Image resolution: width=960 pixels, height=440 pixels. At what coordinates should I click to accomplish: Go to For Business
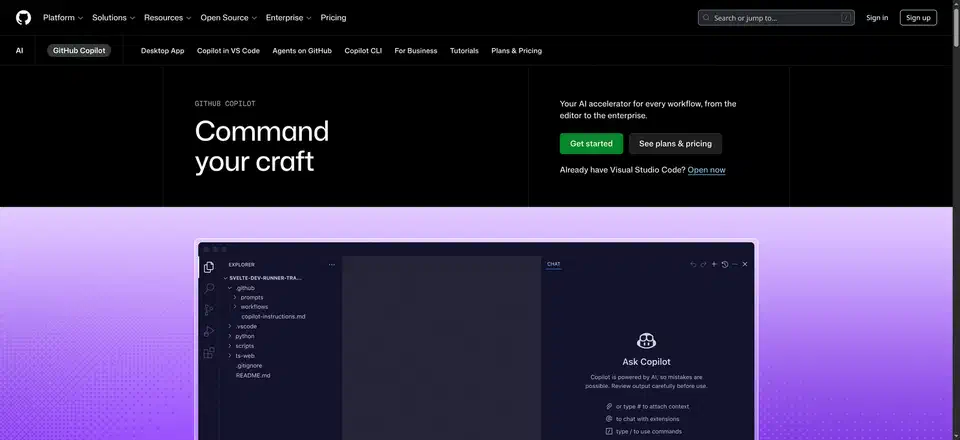416,51
